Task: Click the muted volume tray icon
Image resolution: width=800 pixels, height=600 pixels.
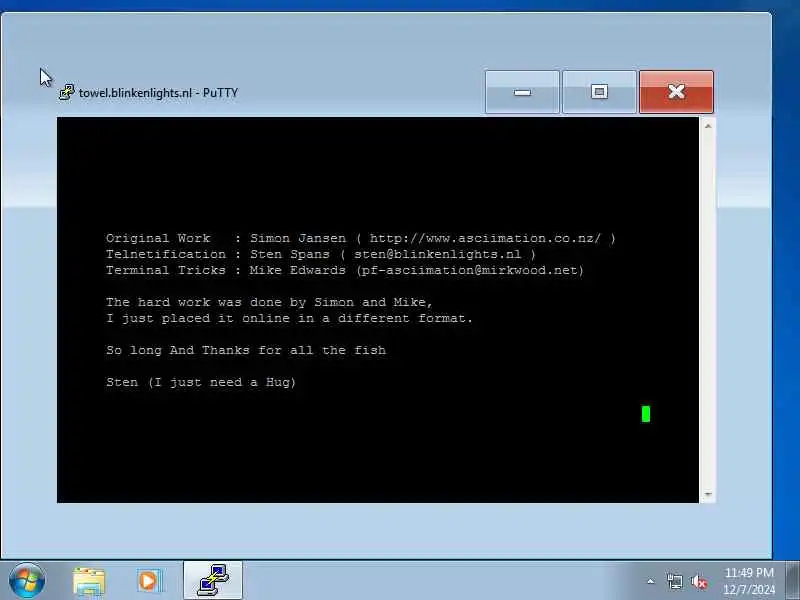Action: tap(699, 581)
